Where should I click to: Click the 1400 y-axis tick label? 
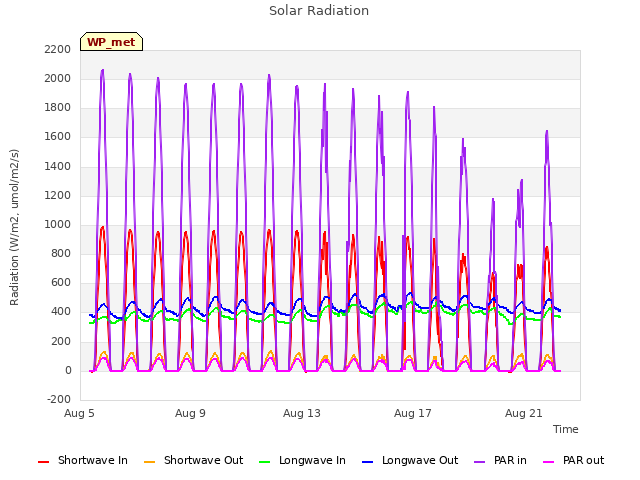(58, 166)
